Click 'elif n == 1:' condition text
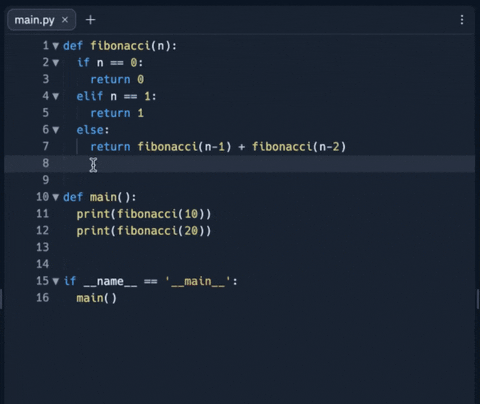The image size is (480, 404). [116, 96]
